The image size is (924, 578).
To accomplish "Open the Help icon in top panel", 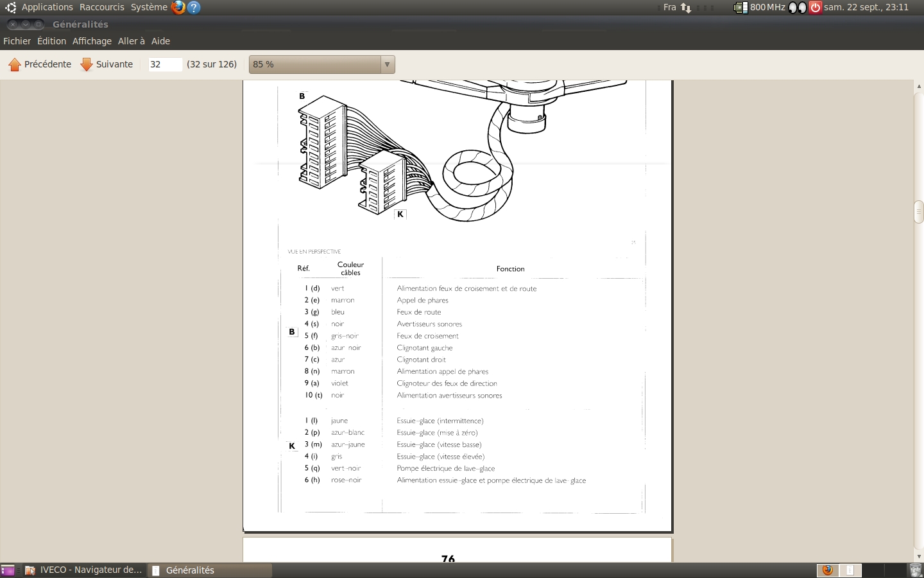I will (194, 8).
